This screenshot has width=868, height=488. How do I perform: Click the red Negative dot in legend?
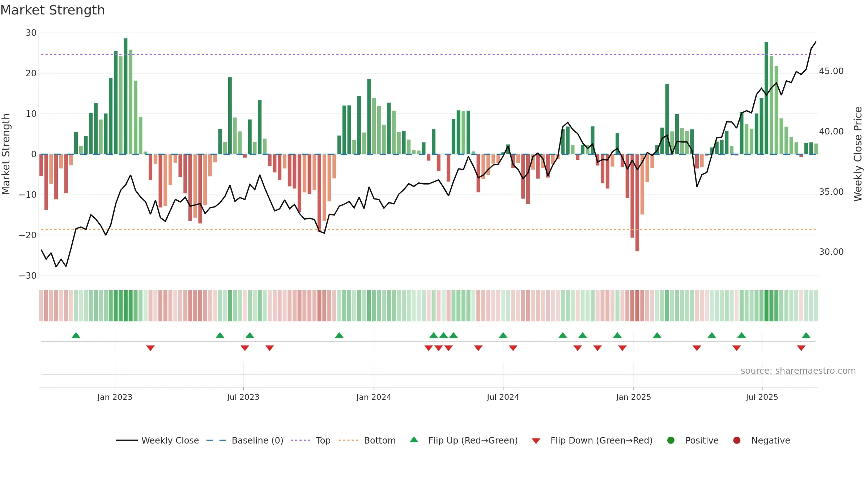point(737,440)
